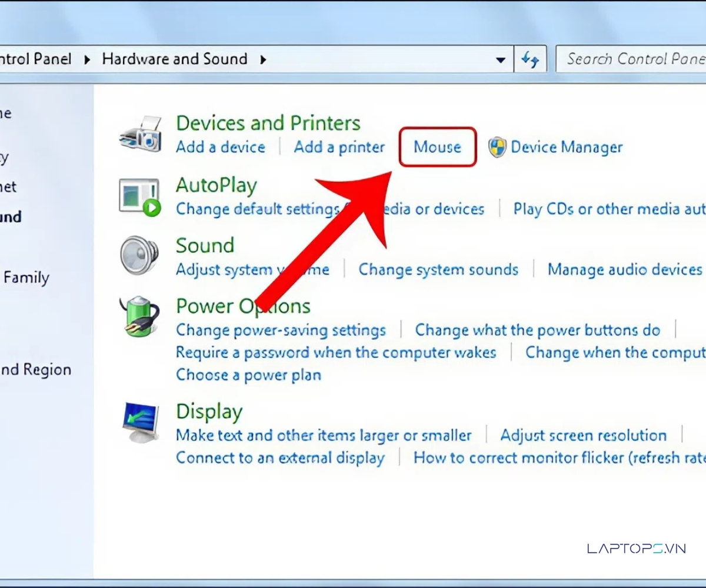
Task: Expand arrow after Control Panel breadcrumb
Action: (87, 59)
